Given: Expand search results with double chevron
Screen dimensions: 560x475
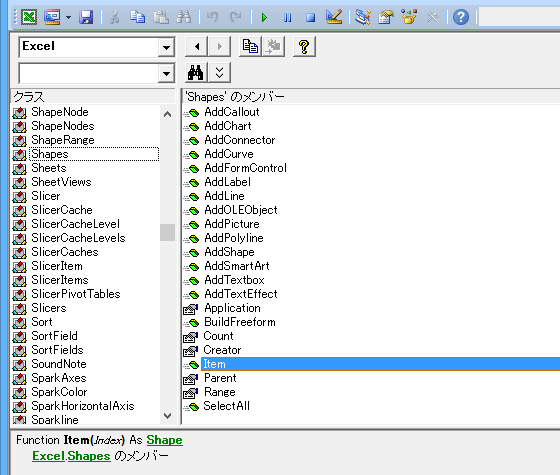Looking at the screenshot, I should 219,72.
